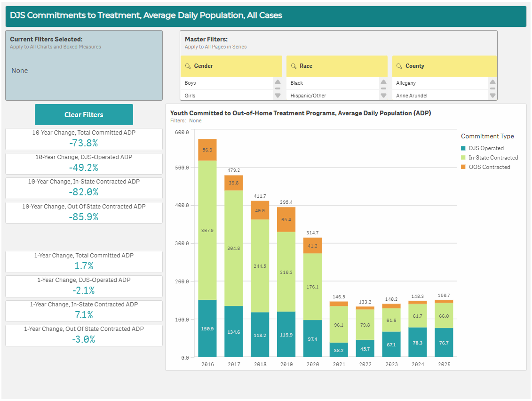532x401 pixels.
Task: Expand the Gender filter header
Action: (x=231, y=66)
